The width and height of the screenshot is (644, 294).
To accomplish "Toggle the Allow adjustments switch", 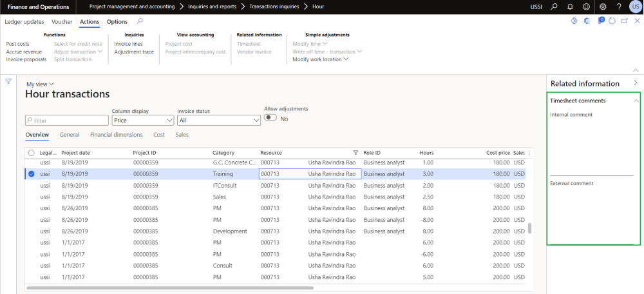I will [270, 118].
